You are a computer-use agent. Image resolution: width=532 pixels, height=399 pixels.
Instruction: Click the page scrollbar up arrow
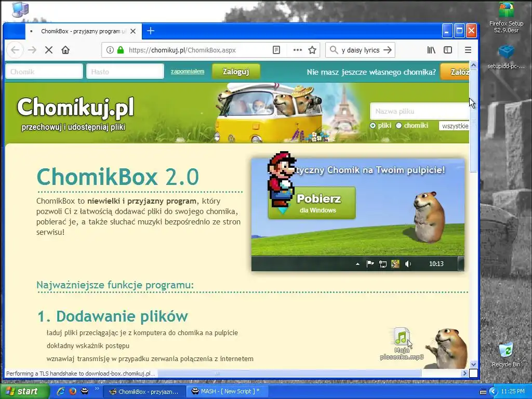(x=473, y=65)
